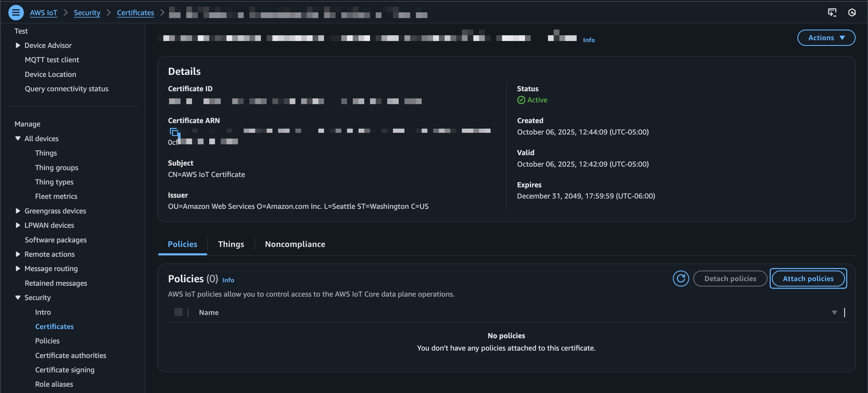The height and width of the screenshot is (393, 868).
Task: Open Info link next to Policies heading
Action: pyautogui.click(x=228, y=280)
